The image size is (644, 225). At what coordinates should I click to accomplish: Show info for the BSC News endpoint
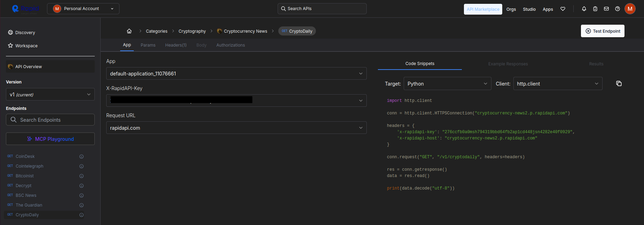[82, 195]
